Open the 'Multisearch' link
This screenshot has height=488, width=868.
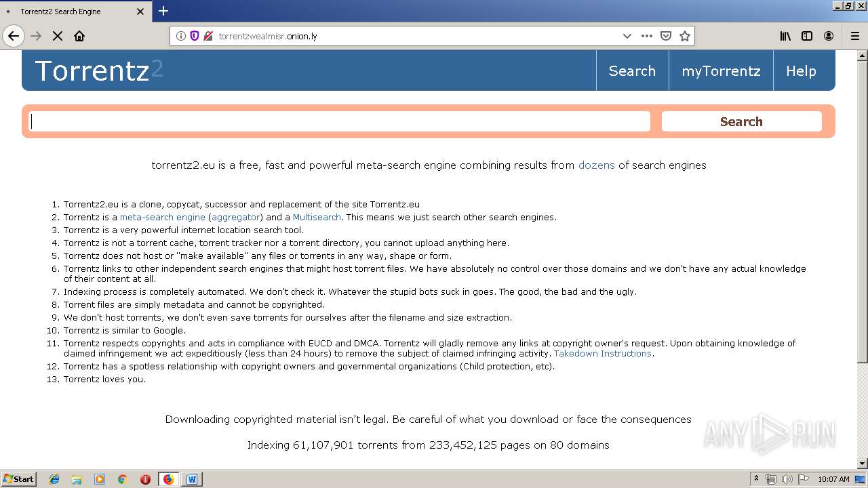click(317, 217)
